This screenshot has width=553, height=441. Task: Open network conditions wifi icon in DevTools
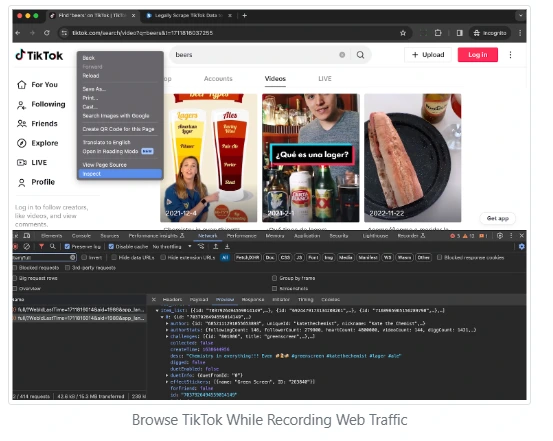pyautogui.click(x=201, y=246)
